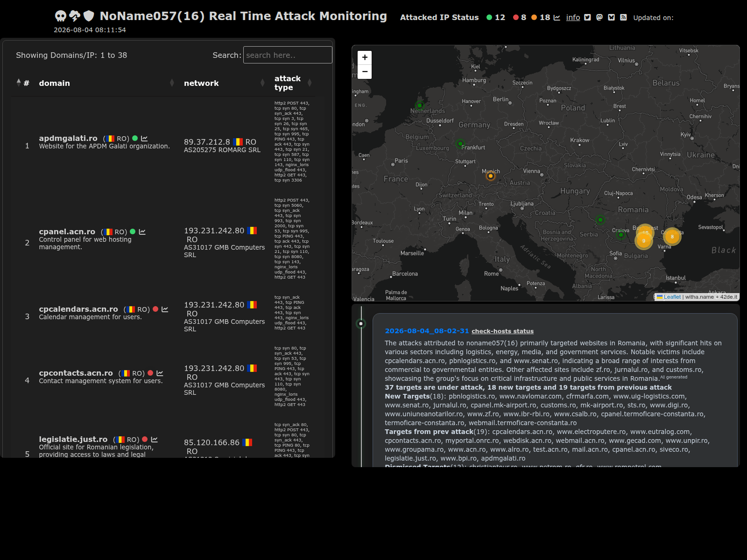The height and width of the screenshot is (560, 747).
Task: Select the apdmgalati.ro domain name
Action: point(68,138)
